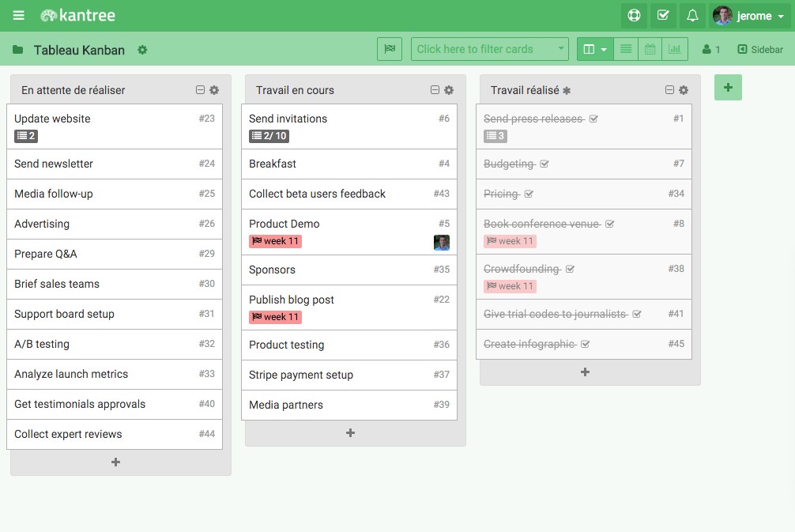
Task: Open the Sponsors card
Action: (349, 270)
